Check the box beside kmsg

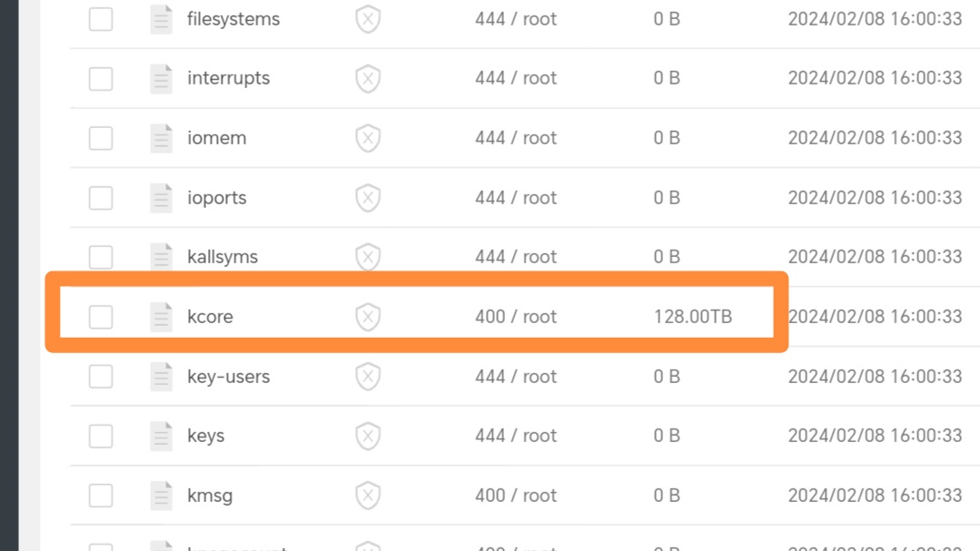tap(101, 496)
